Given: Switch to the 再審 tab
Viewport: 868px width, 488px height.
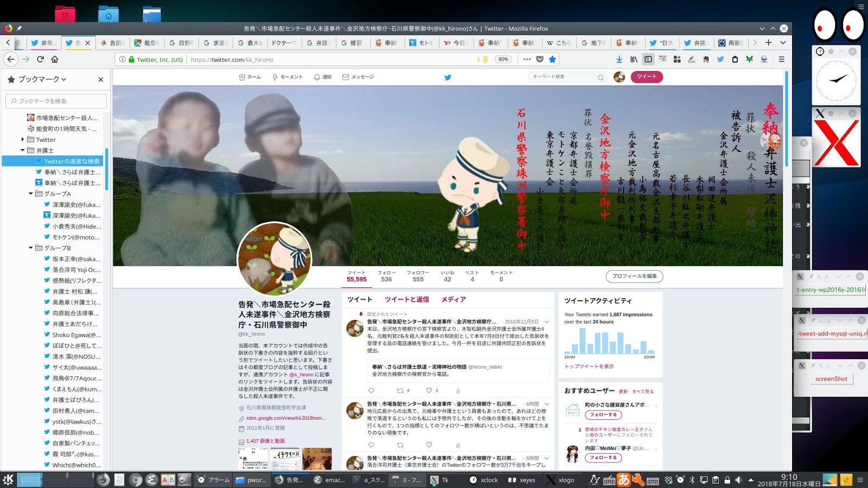Looking at the screenshot, I should coord(730,42).
